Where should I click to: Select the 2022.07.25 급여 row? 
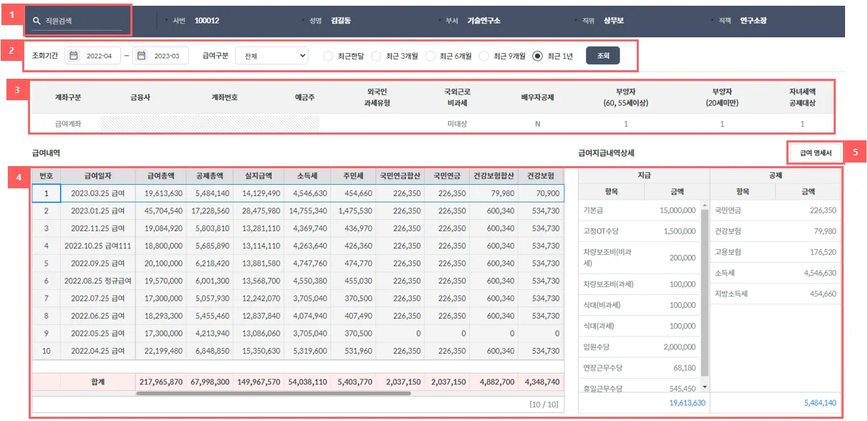(297, 299)
